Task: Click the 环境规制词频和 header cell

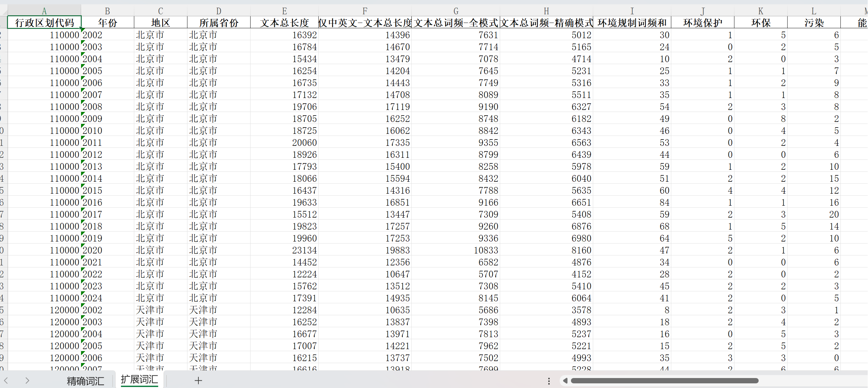Action: click(632, 23)
